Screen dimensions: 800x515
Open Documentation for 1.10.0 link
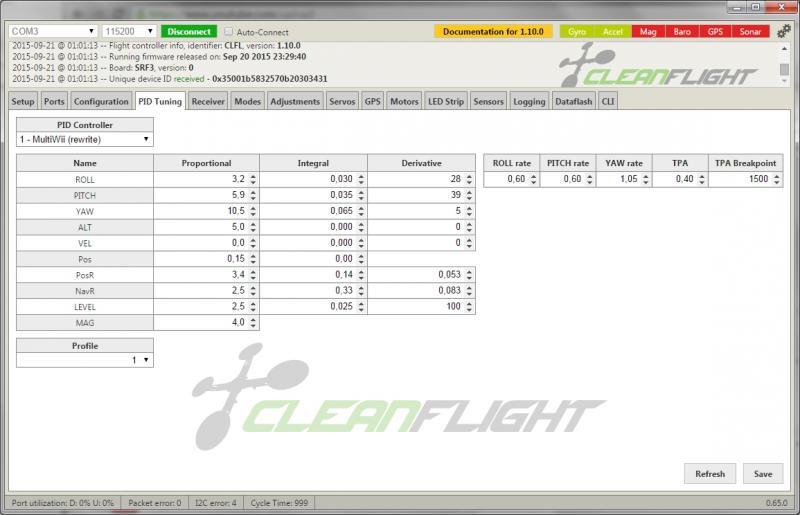[493, 31]
